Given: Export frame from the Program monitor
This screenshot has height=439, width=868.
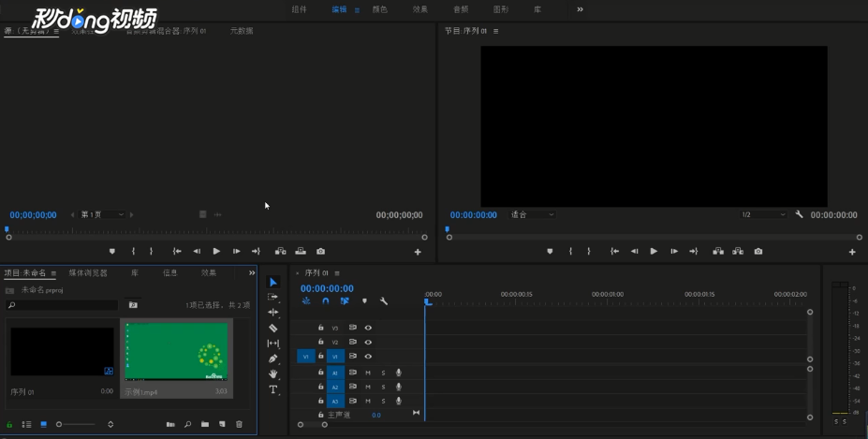Looking at the screenshot, I should click(758, 252).
